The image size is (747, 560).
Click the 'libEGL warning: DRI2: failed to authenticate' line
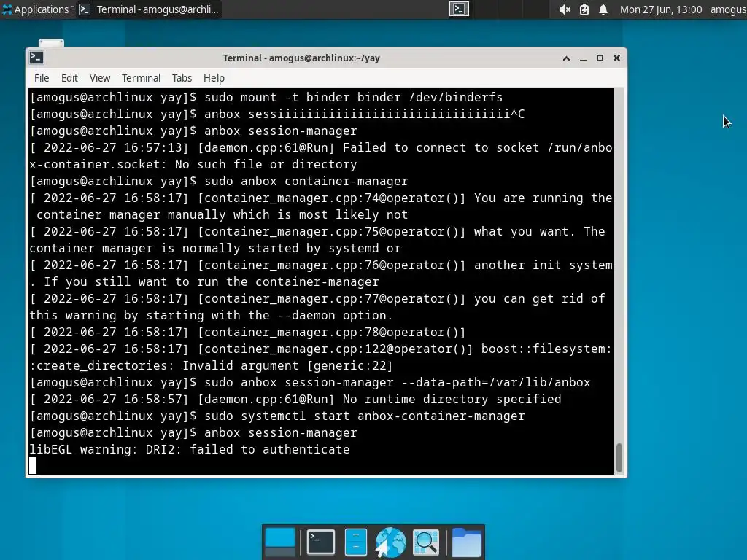190,449
